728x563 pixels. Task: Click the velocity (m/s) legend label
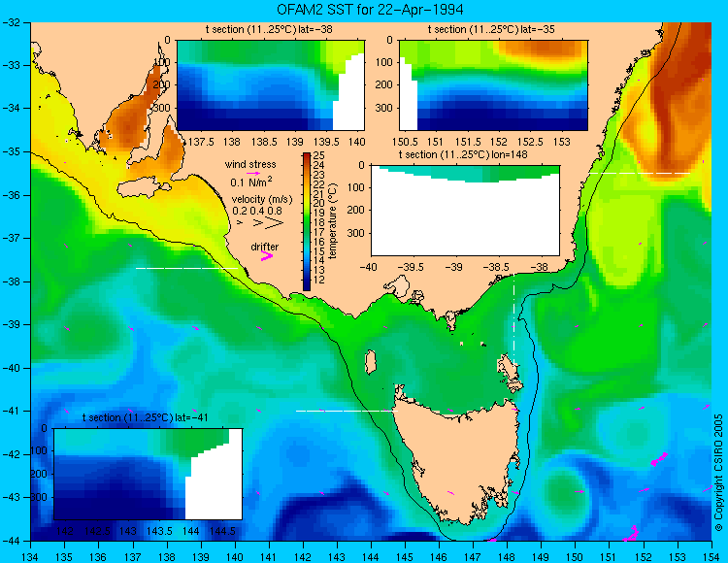pyautogui.click(x=262, y=199)
